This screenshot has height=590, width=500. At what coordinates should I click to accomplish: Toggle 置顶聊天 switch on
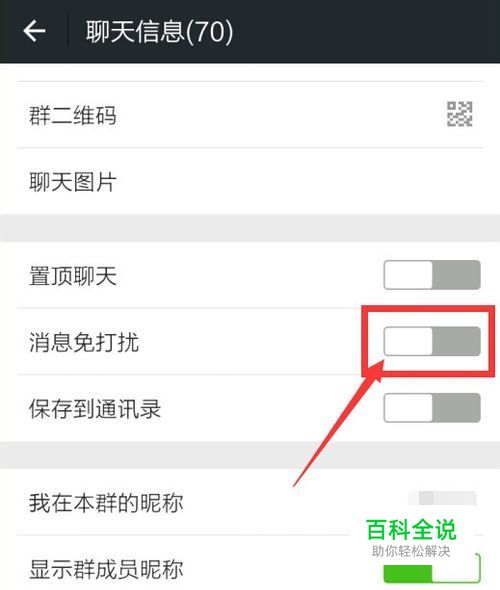(432, 275)
